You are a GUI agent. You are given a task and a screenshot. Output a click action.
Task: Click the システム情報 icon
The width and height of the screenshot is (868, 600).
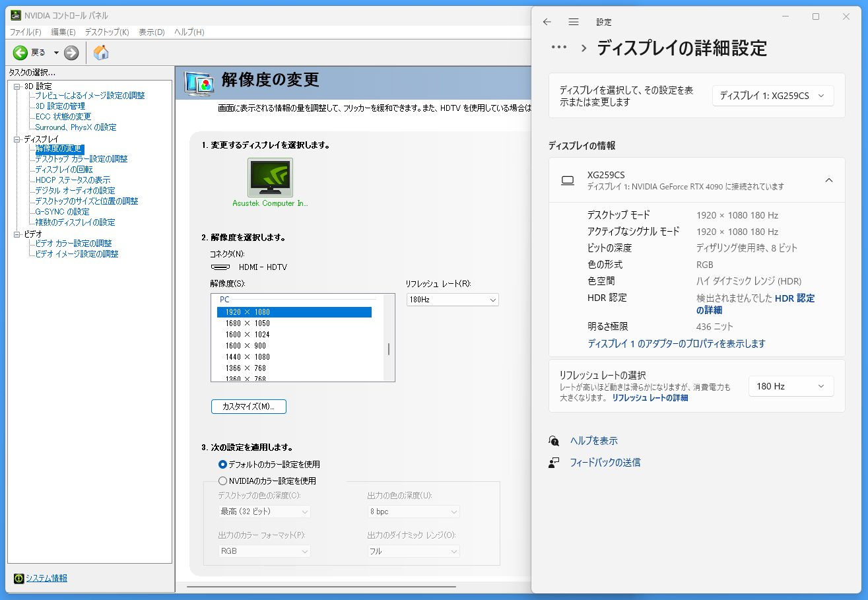(x=19, y=578)
